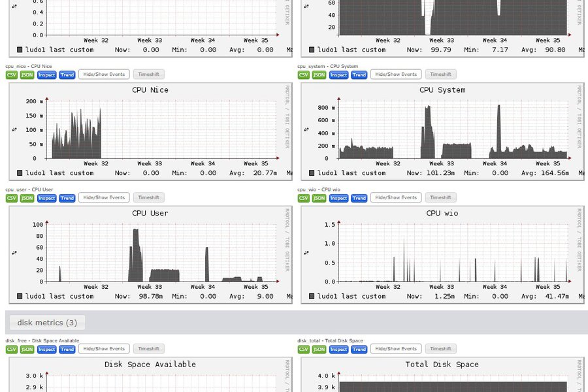
Task: Enable Timeshift on the cpu_system graph
Action: (440, 74)
